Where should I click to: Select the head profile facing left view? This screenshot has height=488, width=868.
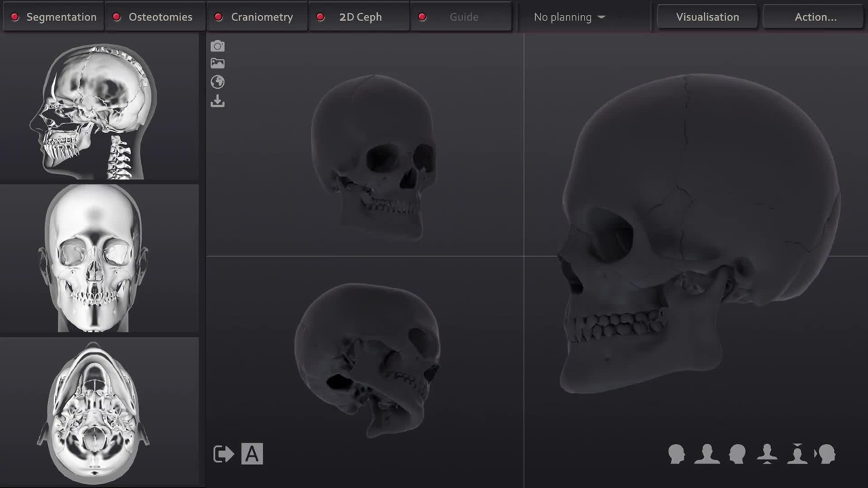(737, 454)
